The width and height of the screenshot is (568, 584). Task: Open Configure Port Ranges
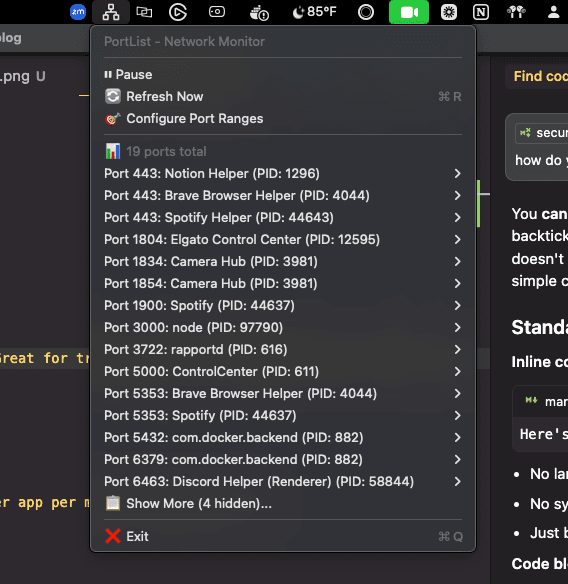pyautogui.click(x=283, y=118)
